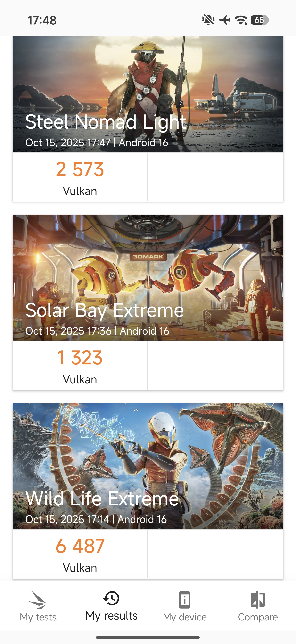This screenshot has width=296, height=644.
Task: Select the Compare tab label
Action: (x=258, y=617)
